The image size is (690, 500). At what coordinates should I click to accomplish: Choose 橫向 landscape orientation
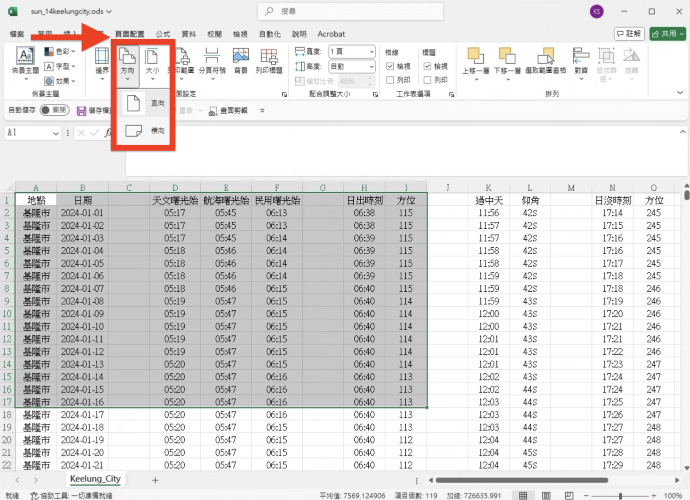point(145,130)
